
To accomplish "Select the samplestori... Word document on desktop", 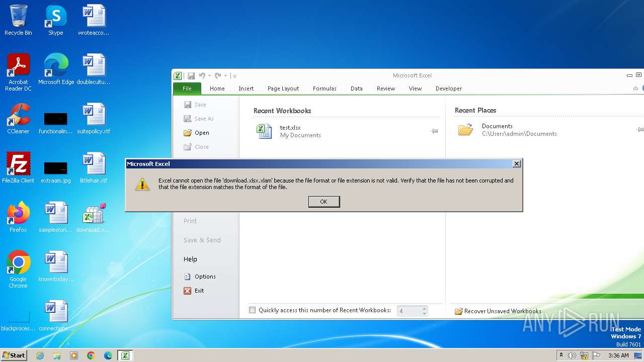I will pyautogui.click(x=56, y=217).
